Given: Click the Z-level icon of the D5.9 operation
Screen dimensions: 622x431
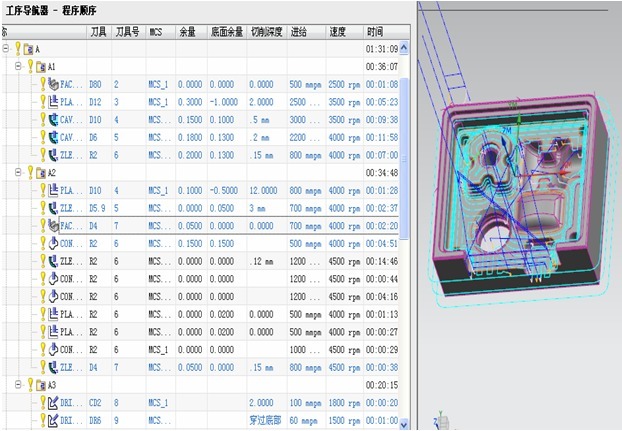Looking at the screenshot, I should click(53, 207).
